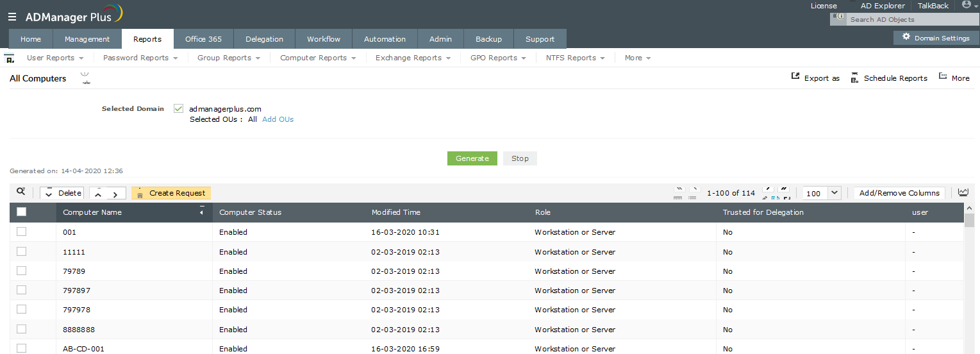Viewport: 980px width, 354px height.
Task: Open the Computer Reports dropdown
Action: (318, 58)
